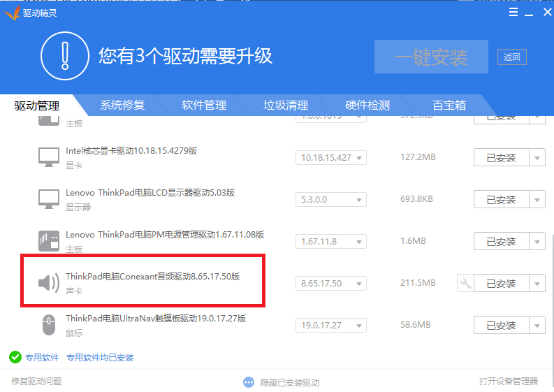The height and width of the screenshot is (392, 554).
Task: Click the 返回 button
Action: coord(512,57)
